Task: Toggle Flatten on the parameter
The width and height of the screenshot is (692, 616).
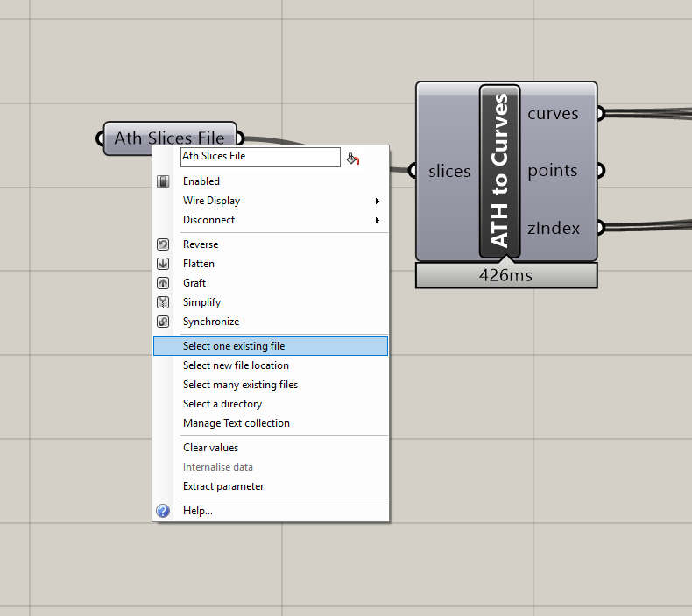Action: coord(271,264)
